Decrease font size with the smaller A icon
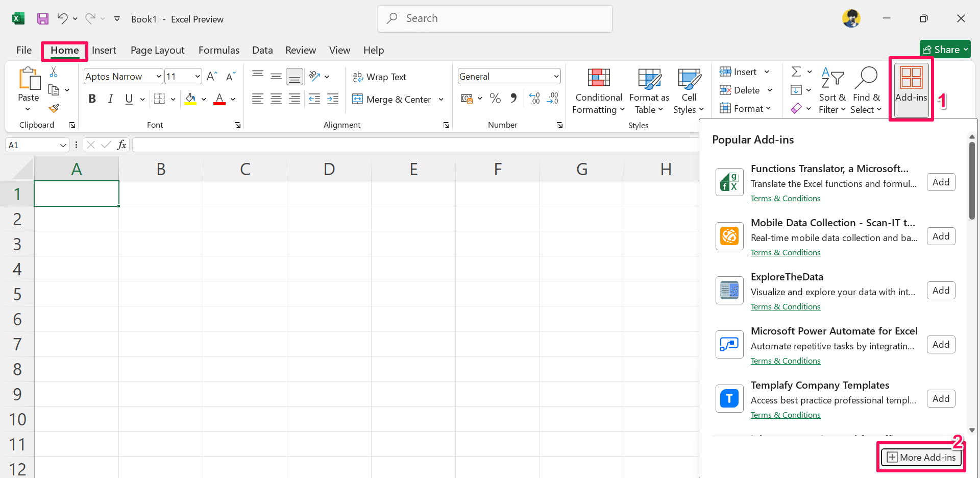 [x=231, y=77]
